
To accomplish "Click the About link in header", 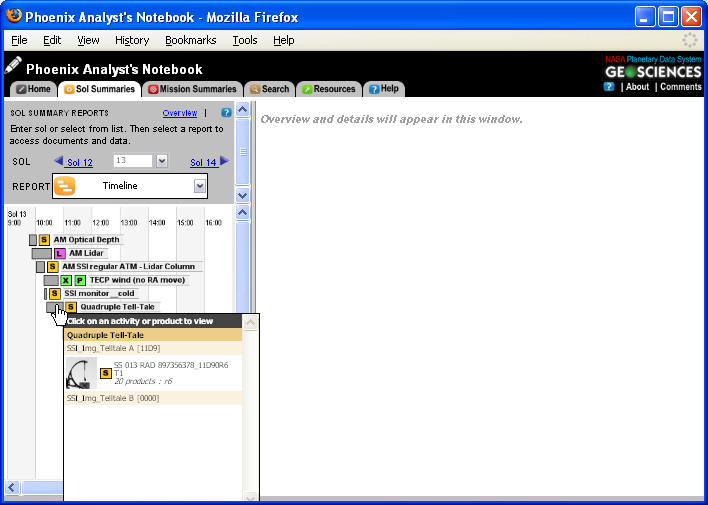I will pyautogui.click(x=637, y=87).
